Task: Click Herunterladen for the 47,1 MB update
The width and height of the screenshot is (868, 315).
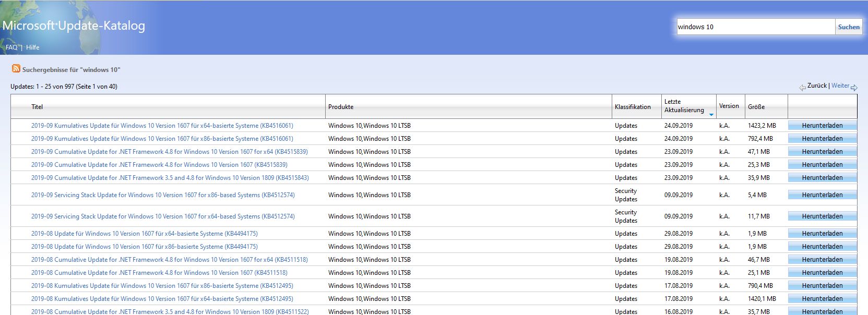Action: click(x=823, y=152)
